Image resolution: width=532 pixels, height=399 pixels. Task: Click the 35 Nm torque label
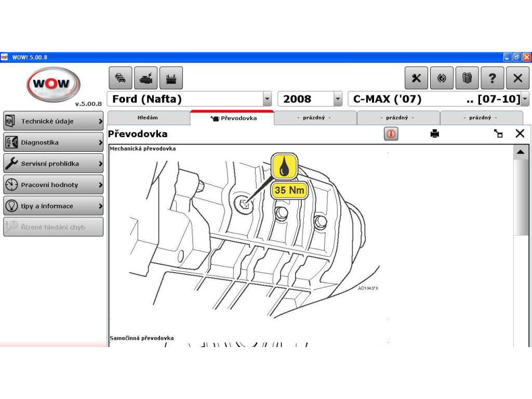coord(289,190)
